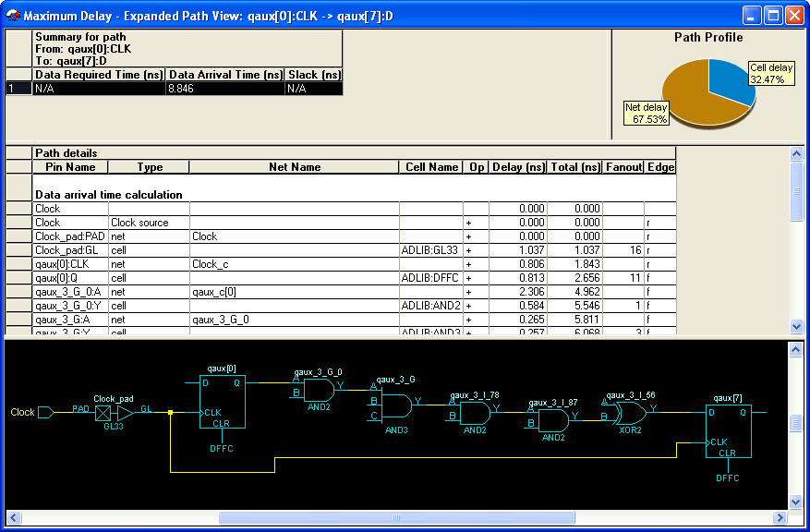Click the ADLIB:DFFC cell name
The image size is (810, 532).
pos(430,278)
